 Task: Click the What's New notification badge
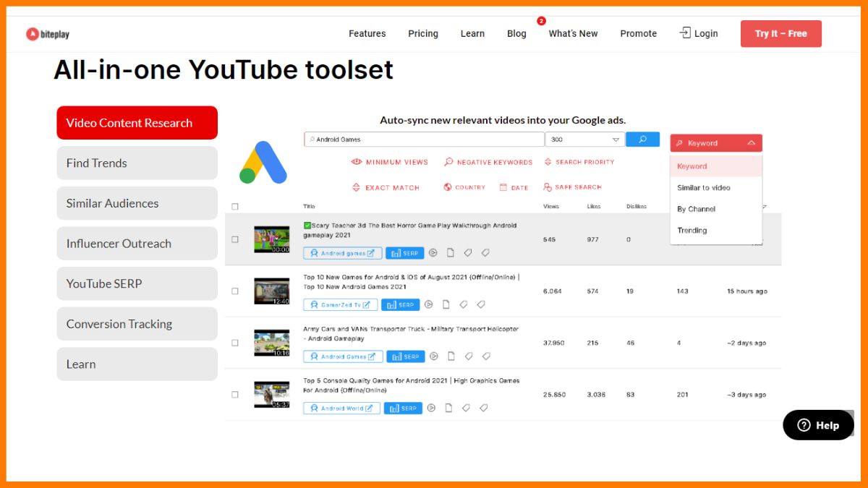click(541, 21)
